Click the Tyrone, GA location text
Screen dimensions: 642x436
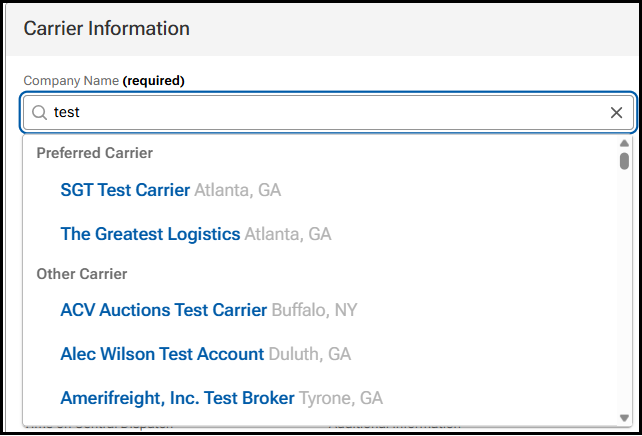pos(341,398)
